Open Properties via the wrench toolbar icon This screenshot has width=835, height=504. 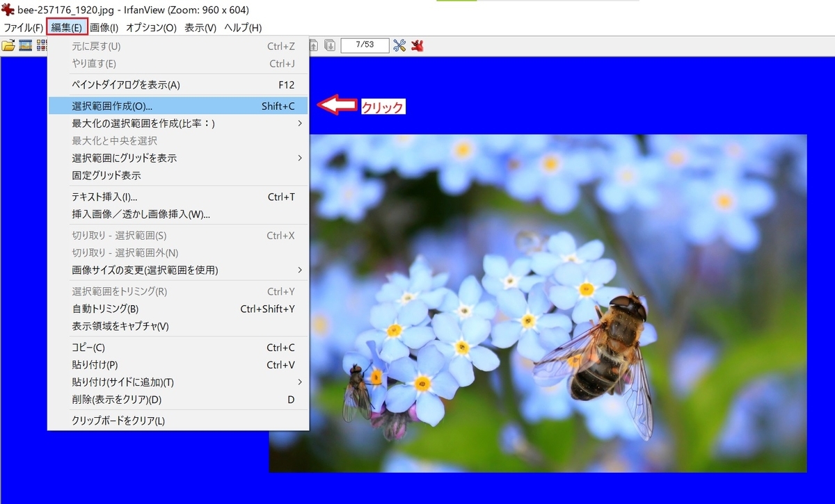(x=398, y=45)
